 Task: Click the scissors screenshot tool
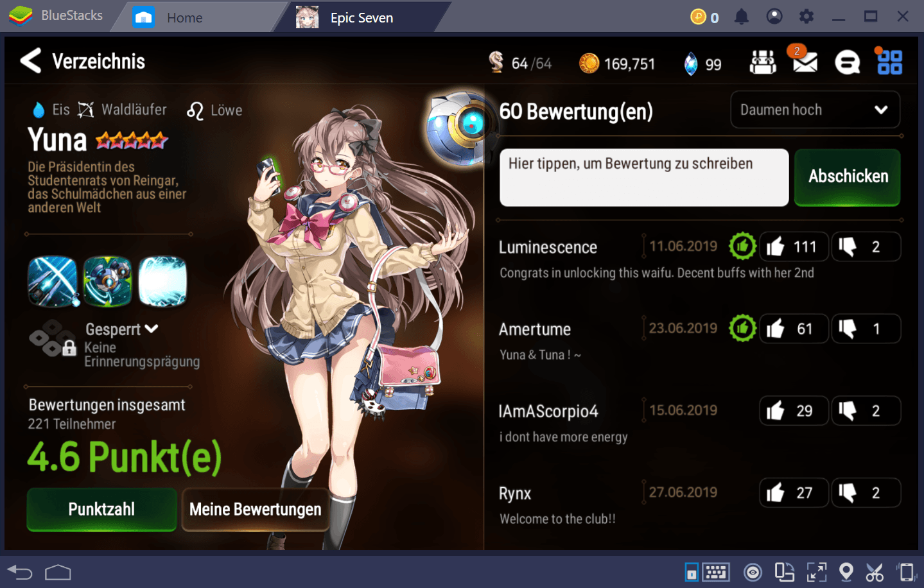pyautogui.click(x=875, y=572)
